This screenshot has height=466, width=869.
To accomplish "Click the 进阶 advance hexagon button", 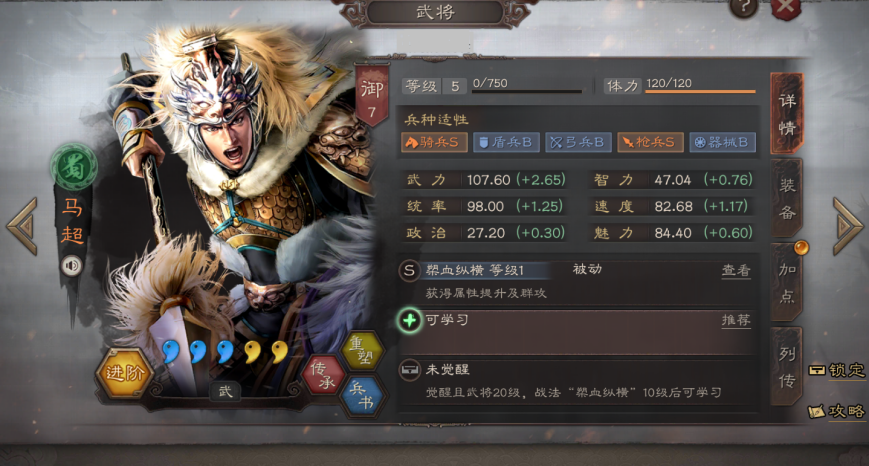I will (x=125, y=372).
